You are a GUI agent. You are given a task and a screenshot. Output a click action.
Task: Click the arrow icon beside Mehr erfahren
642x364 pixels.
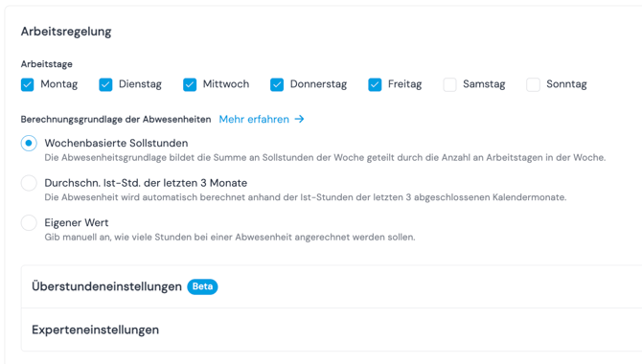(x=299, y=119)
